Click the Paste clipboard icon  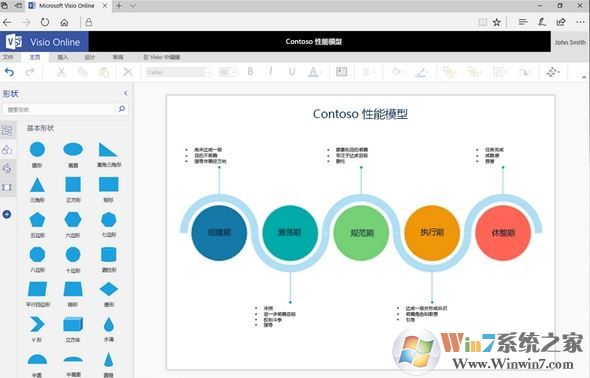click(104, 71)
